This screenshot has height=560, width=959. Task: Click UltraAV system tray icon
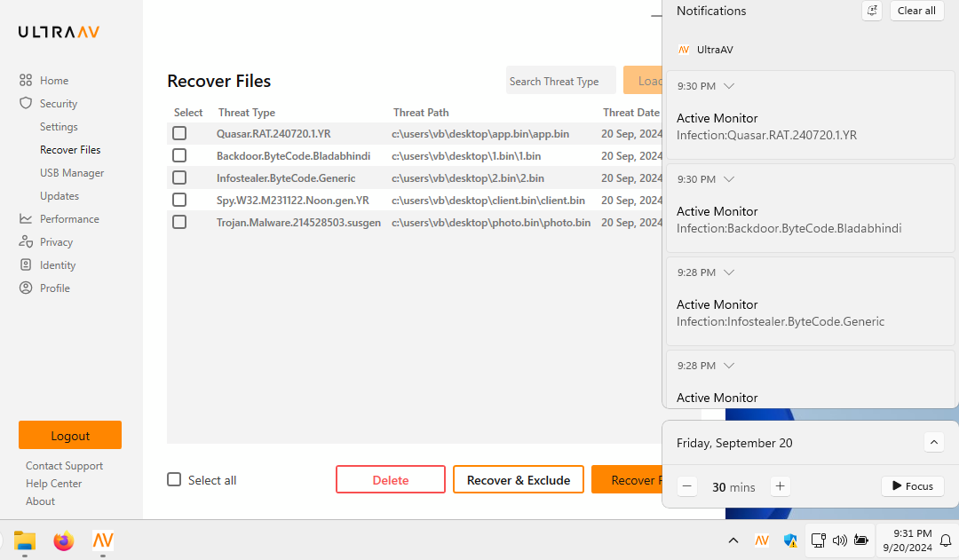tap(762, 540)
